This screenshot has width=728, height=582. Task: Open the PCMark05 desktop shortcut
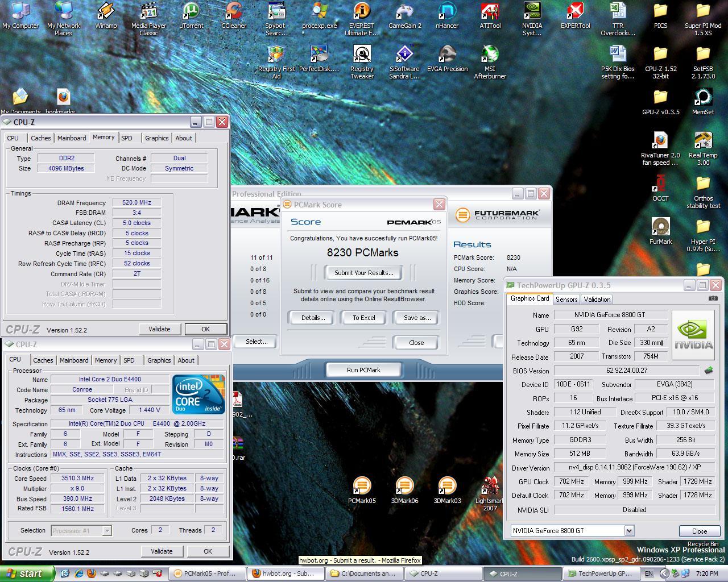tap(362, 490)
